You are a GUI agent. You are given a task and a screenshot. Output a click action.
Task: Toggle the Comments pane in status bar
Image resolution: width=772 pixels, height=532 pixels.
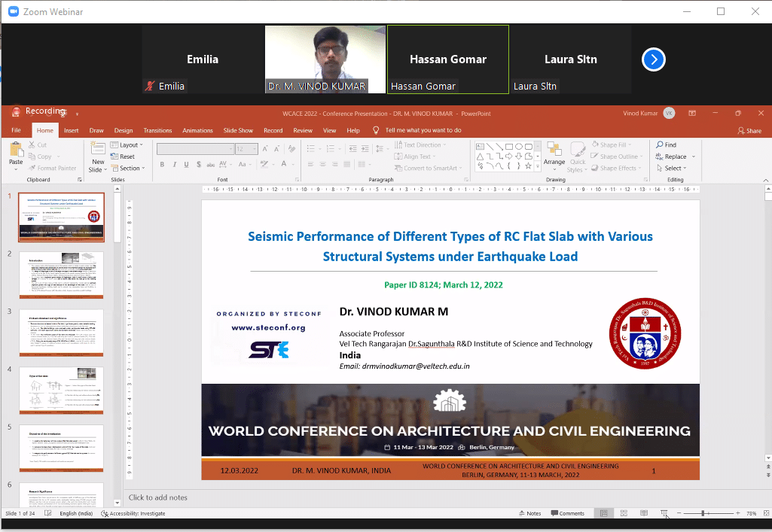click(567, 513)
